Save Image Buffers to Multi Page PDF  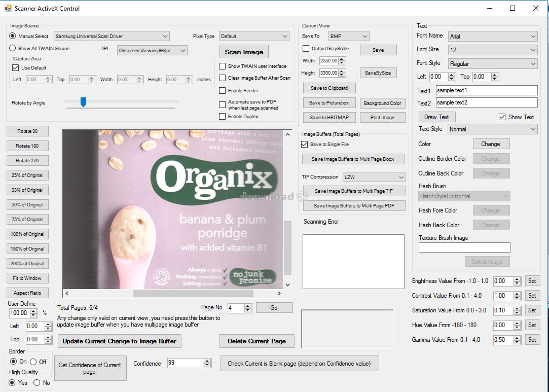click(x=354, y=205)
